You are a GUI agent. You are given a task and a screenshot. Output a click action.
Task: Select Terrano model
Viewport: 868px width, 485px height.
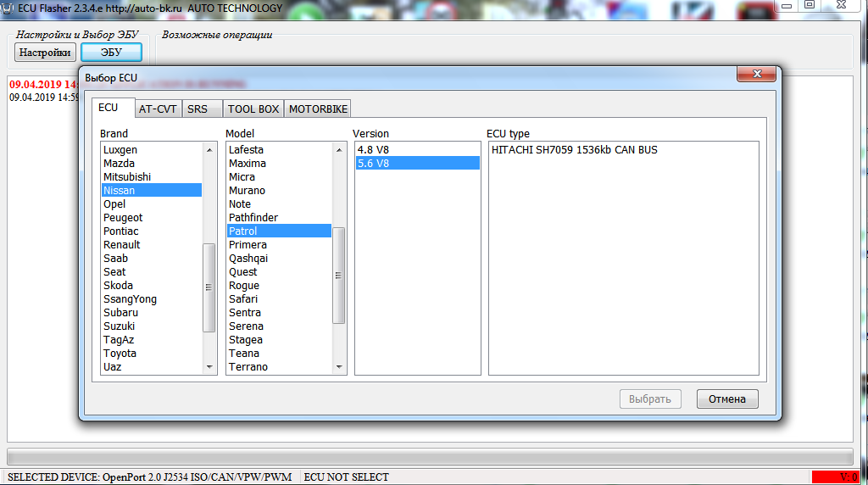(279, 366)
